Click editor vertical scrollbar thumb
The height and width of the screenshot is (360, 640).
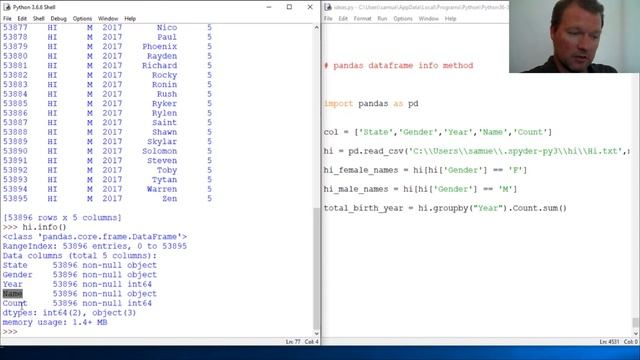636,322
